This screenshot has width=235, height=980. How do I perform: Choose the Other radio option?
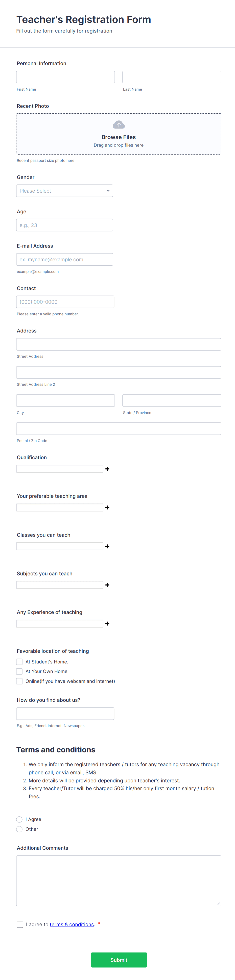point(19,829)
